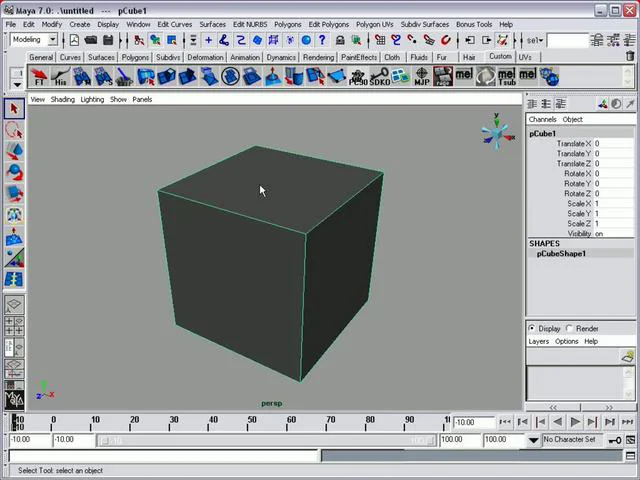This screenshot has height=480, width=640.
Task: Open the sel field type dropdown
Action: click(x=535, y=40)
